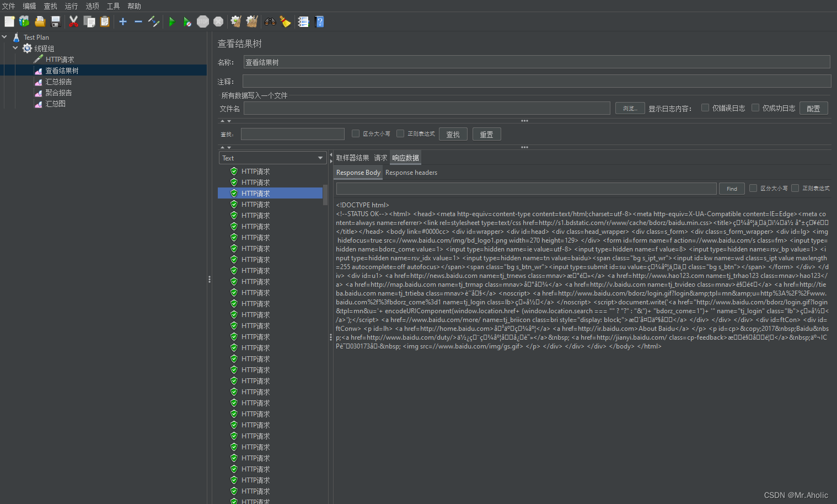Select 汇总图 in the tree
Viewport: 837px width, 504px height.
click(x=55, y=104)
